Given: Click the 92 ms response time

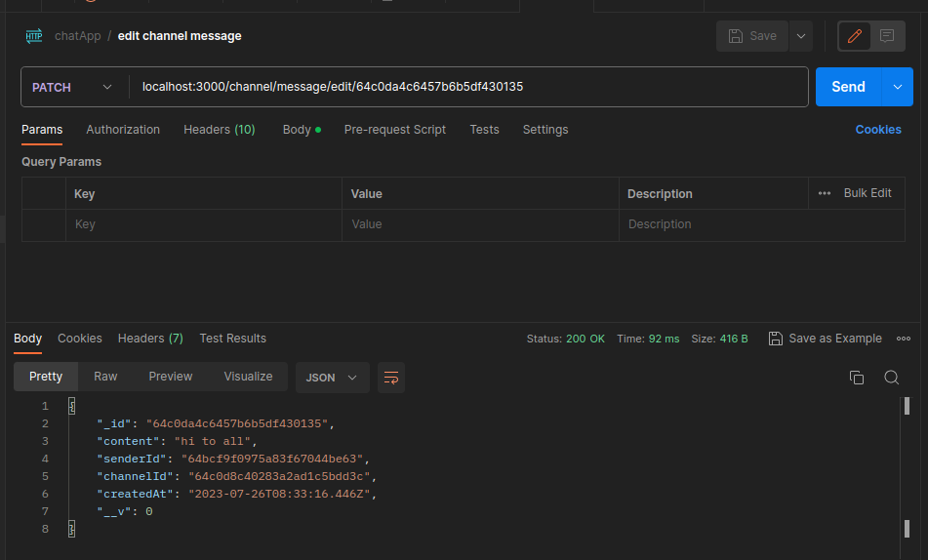Looking at the screenshot, I should [664, 340].
